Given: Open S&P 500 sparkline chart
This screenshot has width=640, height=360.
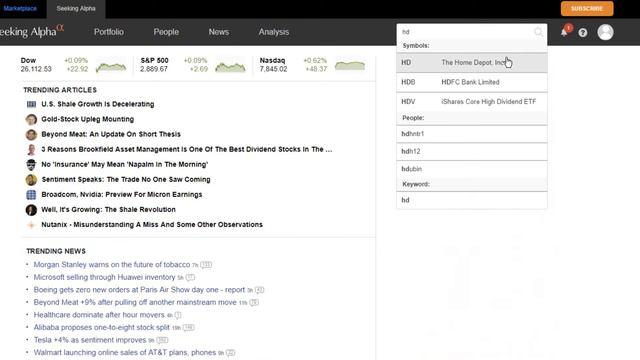Looking at the screenshot, I should [231, 66].
